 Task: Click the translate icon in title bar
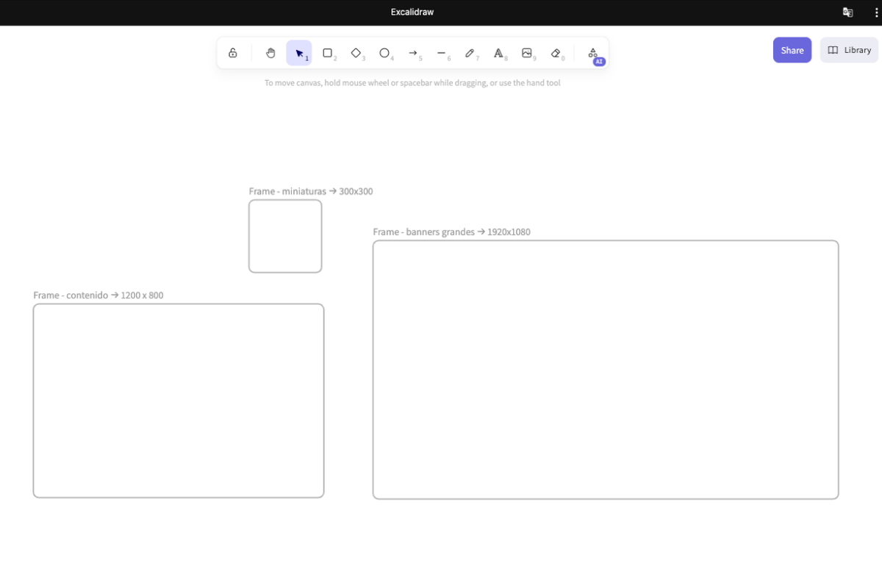[x=847, y=12]
